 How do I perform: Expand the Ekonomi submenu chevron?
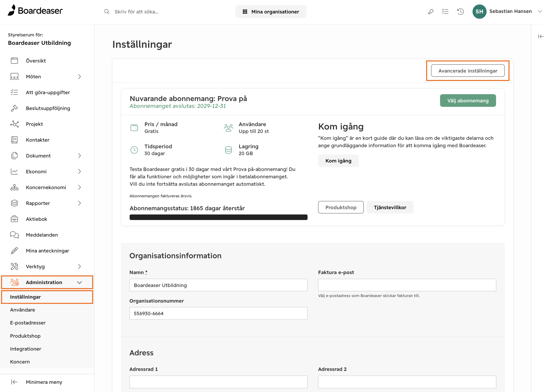pos(79,171)
